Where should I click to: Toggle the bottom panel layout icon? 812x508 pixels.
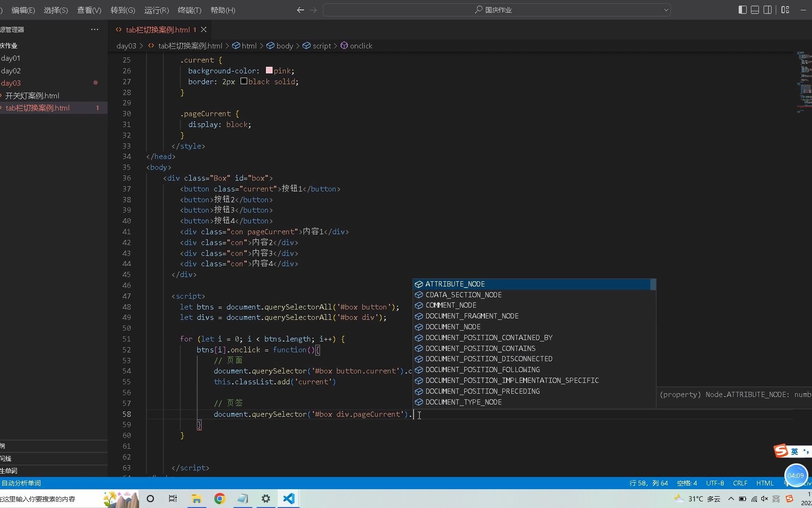[755, 10]
